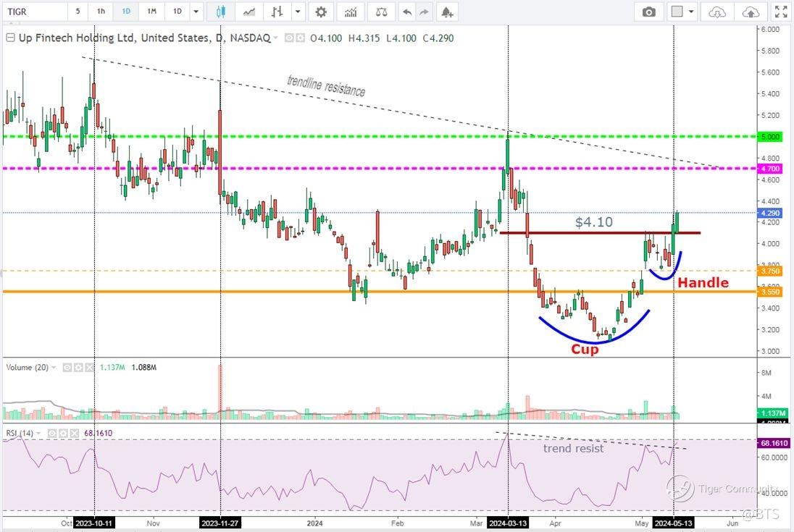794x532 pixels.
Task: Expand the RSI (14) legend dropdown
Action: 38,434
